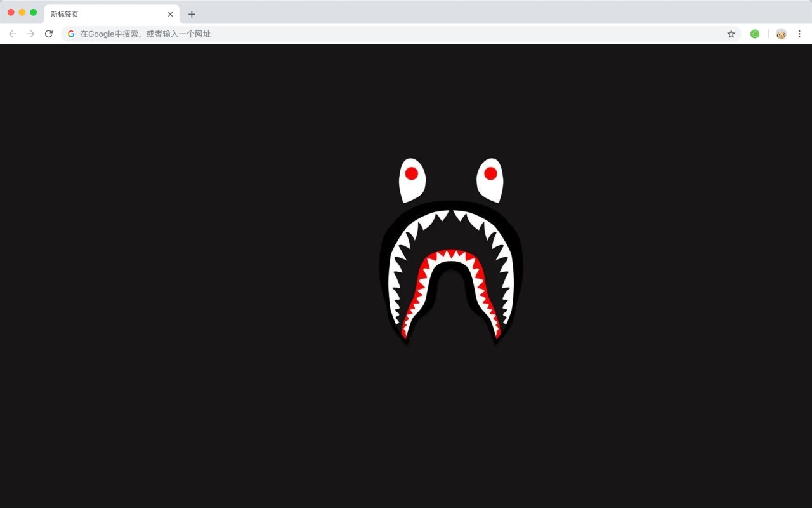This screenshot has width=812, height=508.
Task: Close the window with red button
Action: pos(11,12)
